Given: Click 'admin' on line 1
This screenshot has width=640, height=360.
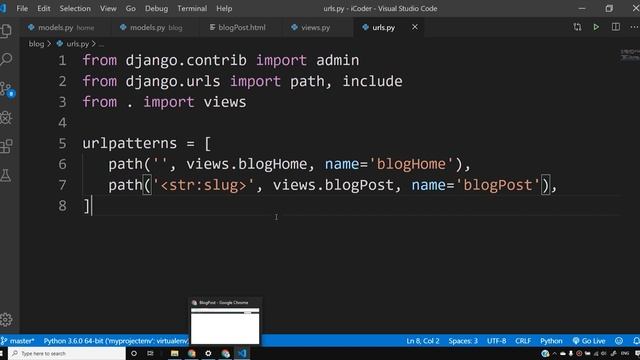Looking at the screenshot, I should pyautogui.click(x=338, y=60).
